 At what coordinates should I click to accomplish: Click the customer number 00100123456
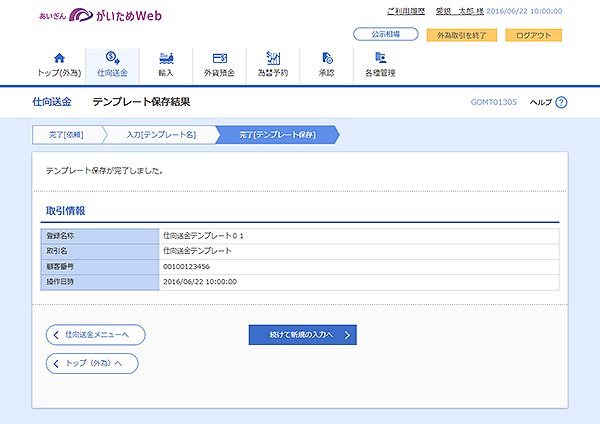click(186, 266)
